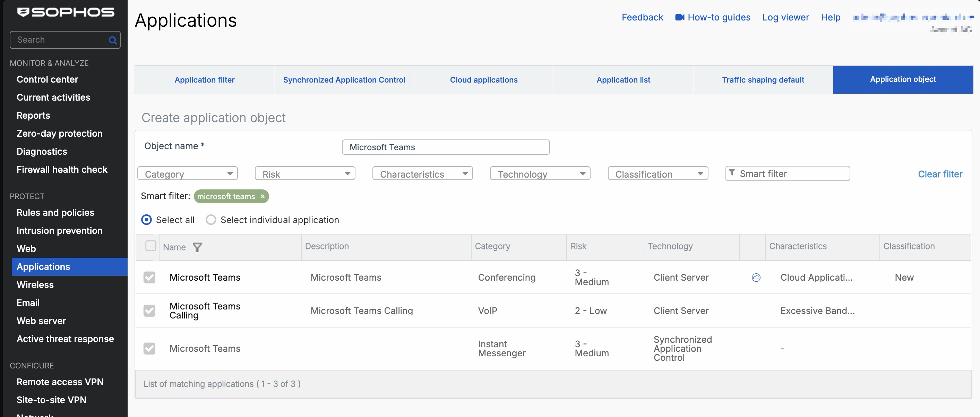Open Site-to-site VPN in sidebar
Viewport: 980px width, 417px height.
click(52, 400)
